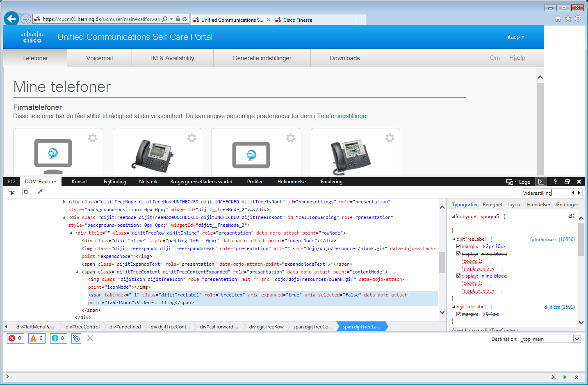
Task: Toggle the DOM element highlighting box icon
Action: coord(26,191)
